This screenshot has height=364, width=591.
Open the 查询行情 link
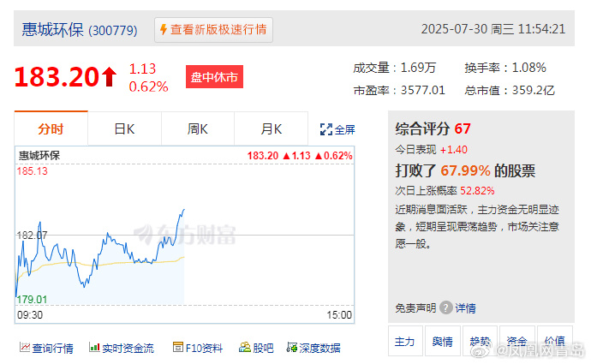tap(52, 348)
